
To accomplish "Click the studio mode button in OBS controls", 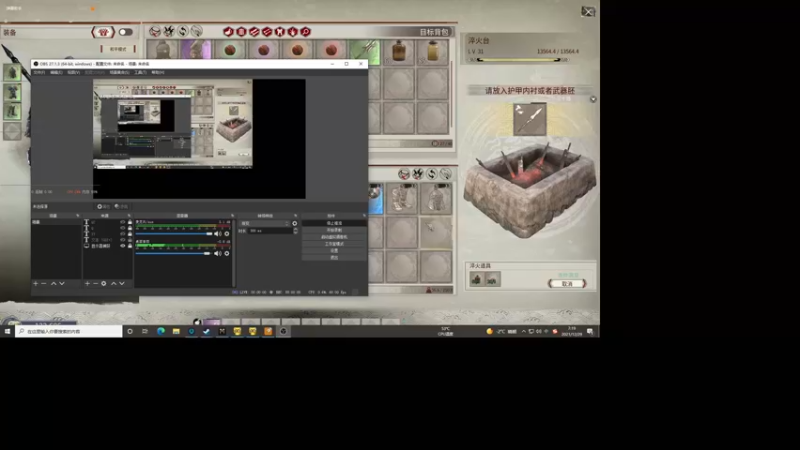I will click(x=334, y=244).
